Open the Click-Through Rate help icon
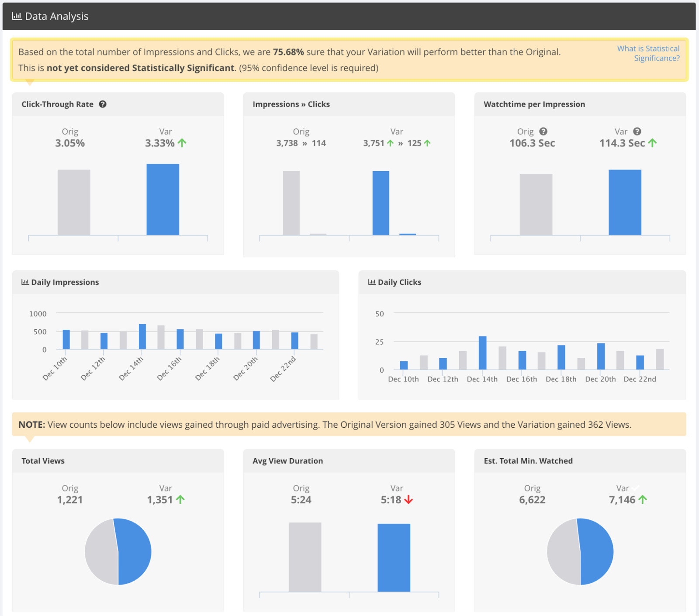699x616 pixels. coord(102,104)
